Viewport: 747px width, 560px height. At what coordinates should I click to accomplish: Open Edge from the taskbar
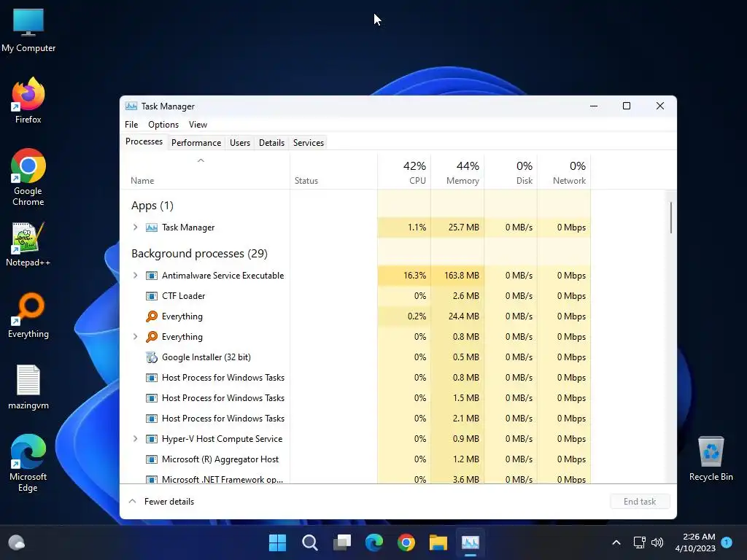(374, 542)
